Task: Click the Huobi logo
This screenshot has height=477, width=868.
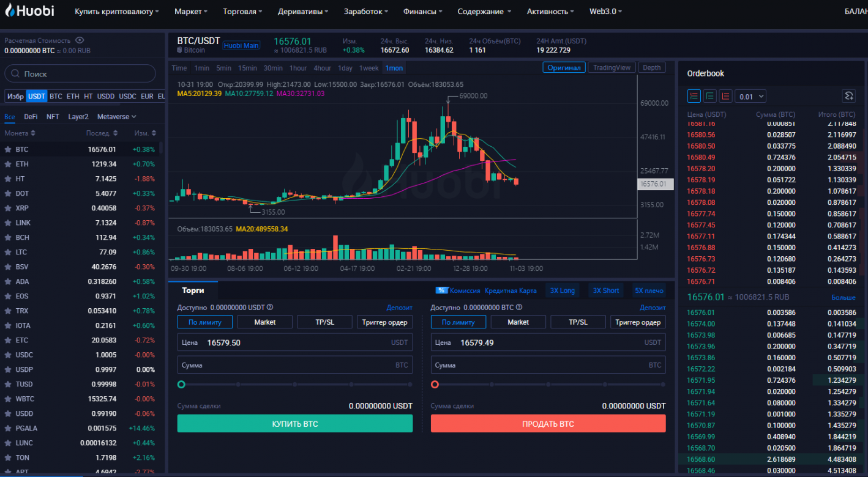Action: (x=29, y=11)
